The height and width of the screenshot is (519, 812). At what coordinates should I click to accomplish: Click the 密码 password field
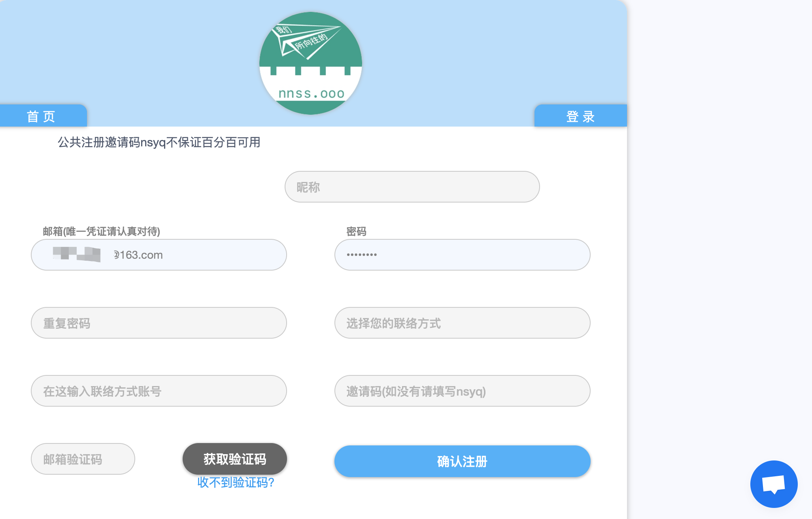462,255
